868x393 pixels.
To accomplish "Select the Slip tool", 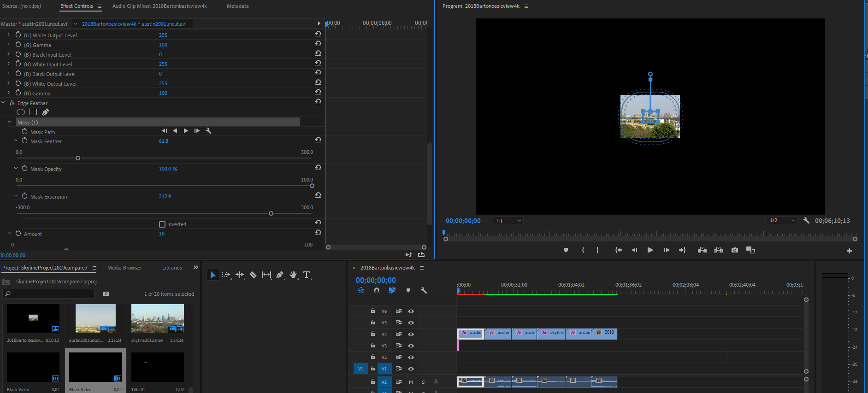I will pyautogui.click(x=266, y=275).
